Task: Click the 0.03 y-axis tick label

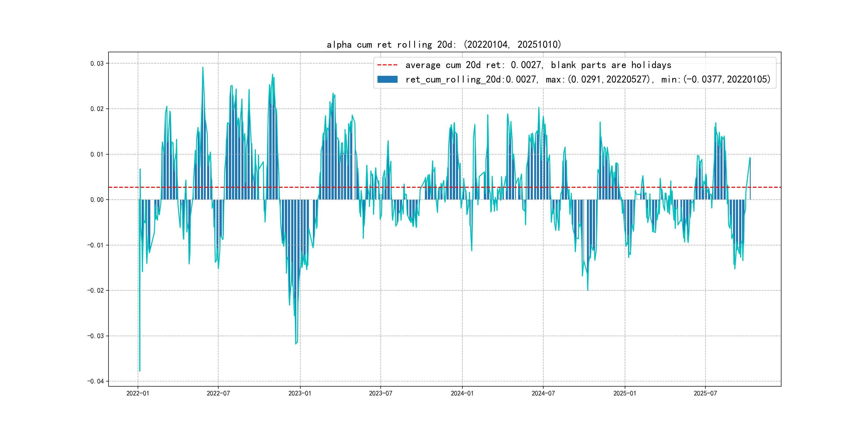Action: point(97,63)
